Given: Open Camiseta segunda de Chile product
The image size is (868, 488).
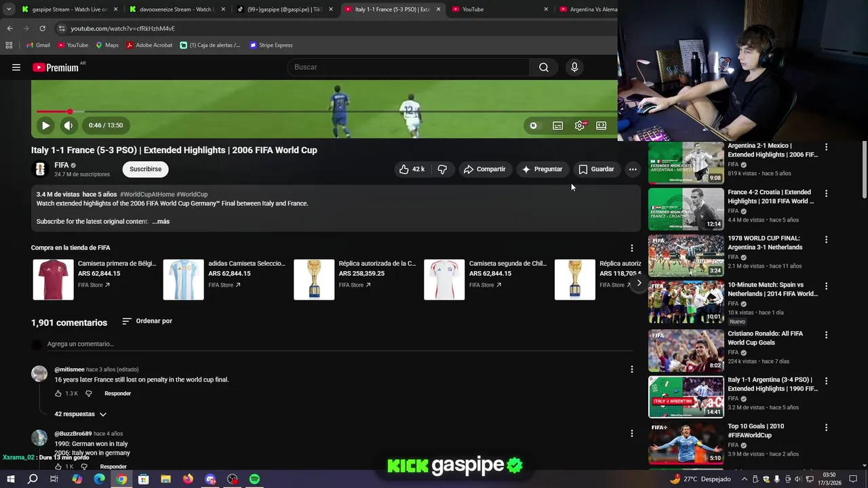Looking at the screenshot, I should [486, 279].
